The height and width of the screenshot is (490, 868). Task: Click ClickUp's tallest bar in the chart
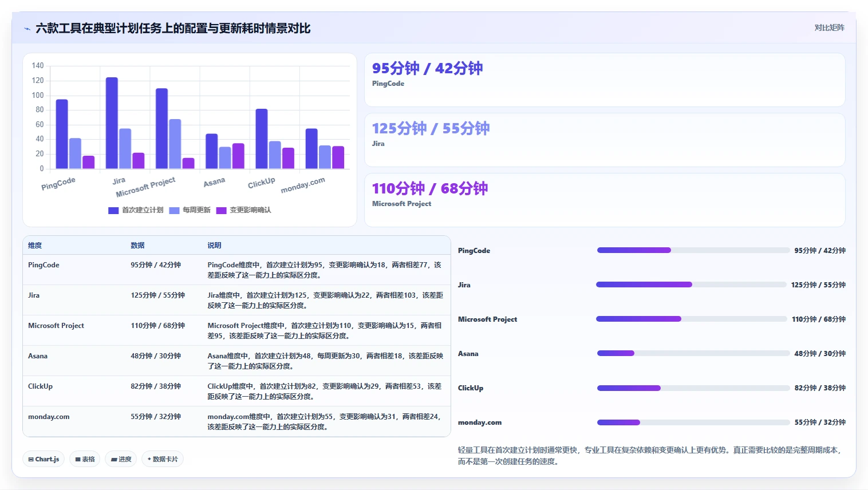click(x=262, y=139)
